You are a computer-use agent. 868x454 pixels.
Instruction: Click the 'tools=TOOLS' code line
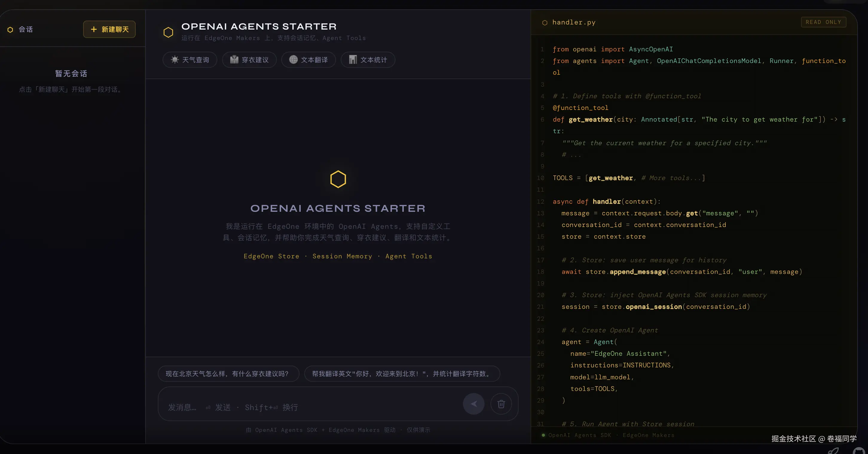[x=594, y=389]
